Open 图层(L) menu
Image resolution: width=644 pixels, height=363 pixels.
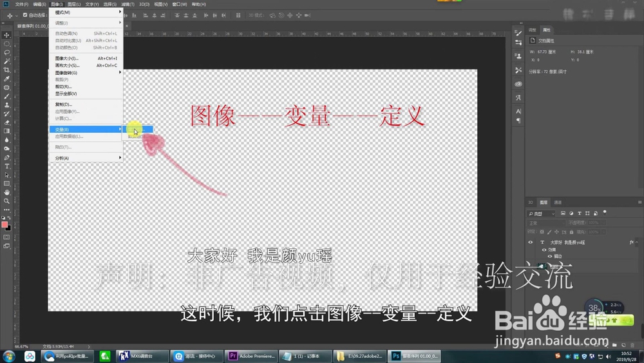pyautogui.click(x=74, y=4)
